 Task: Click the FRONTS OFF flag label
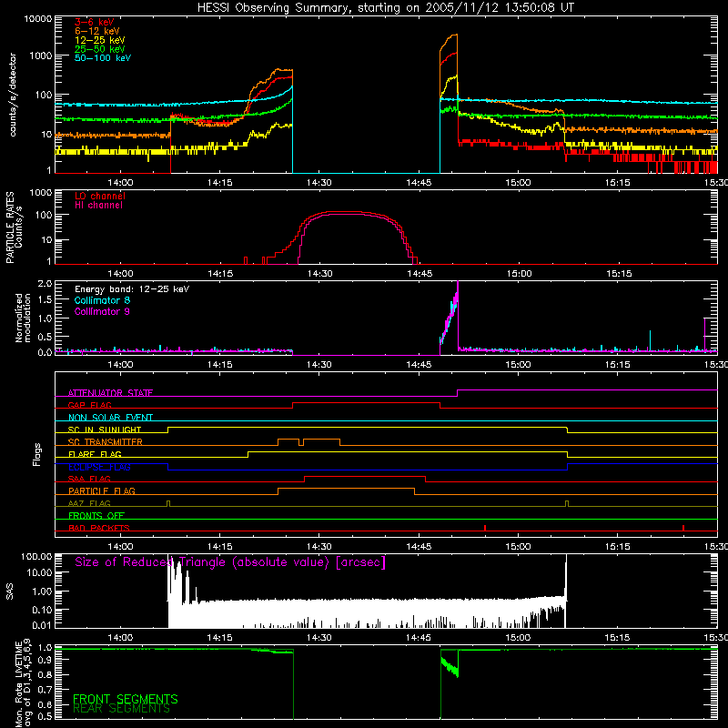tap(96, 515)
